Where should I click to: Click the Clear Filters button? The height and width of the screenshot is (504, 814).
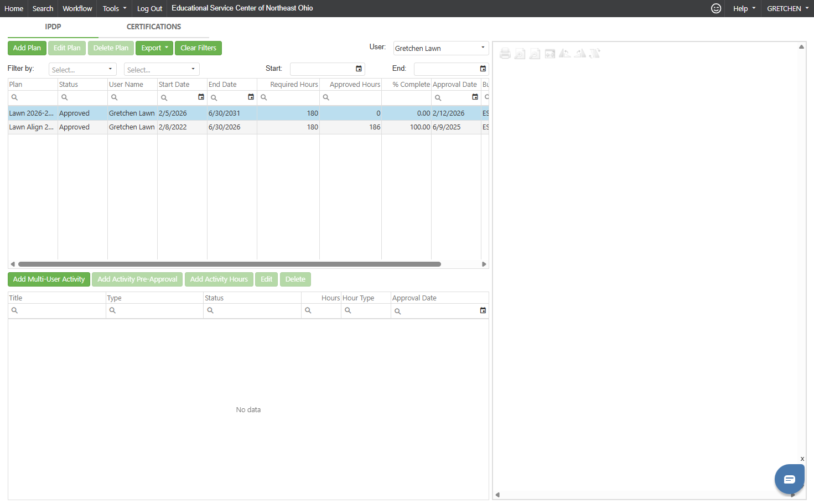198,48
